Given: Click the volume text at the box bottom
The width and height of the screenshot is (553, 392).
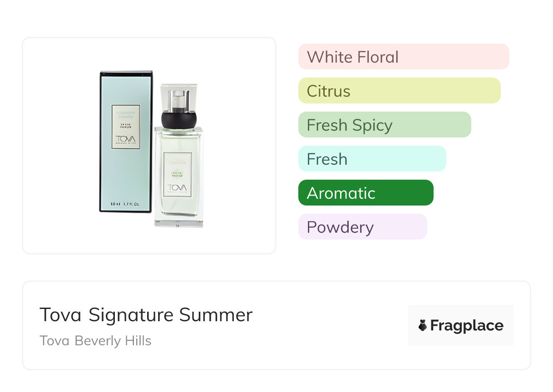Looking at the screenshot, I should 125,204.
